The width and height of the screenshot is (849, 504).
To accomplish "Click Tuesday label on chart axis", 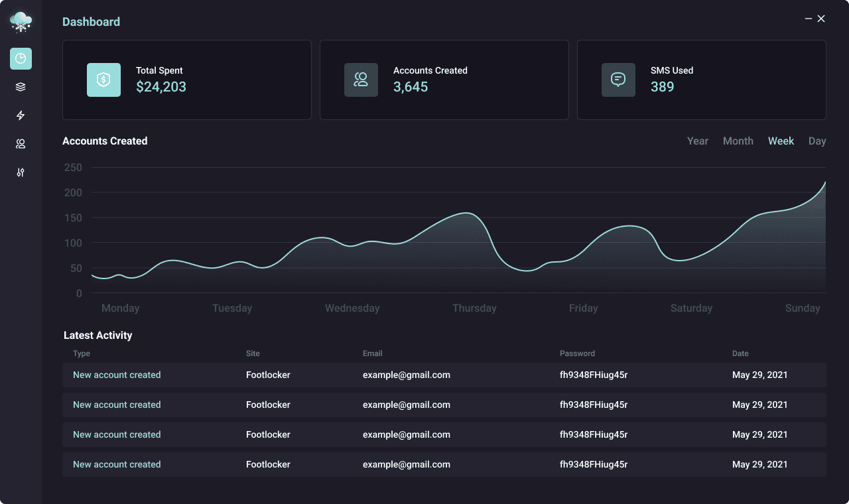I will tap(232, 308).
